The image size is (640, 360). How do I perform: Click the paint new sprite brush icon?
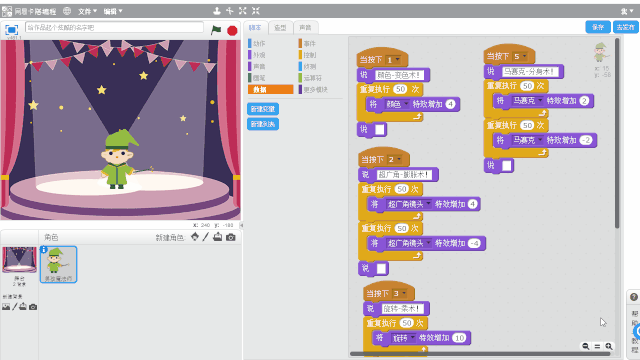tap(206, 237)
